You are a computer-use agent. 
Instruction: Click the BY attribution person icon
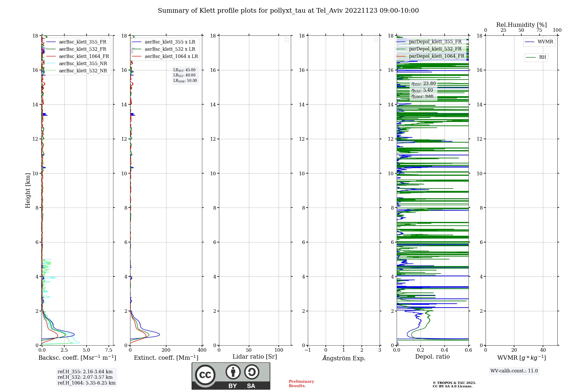coord(233,372)
